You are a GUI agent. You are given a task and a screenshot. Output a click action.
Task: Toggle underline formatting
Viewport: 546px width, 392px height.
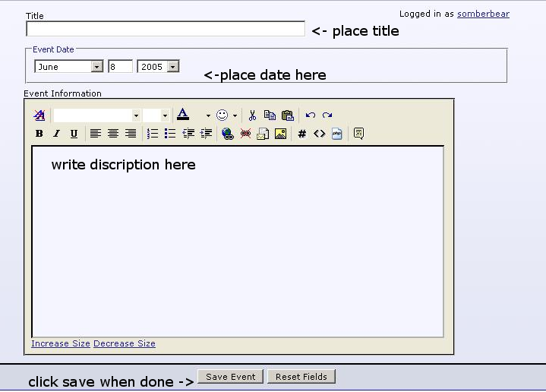(74, 134)
